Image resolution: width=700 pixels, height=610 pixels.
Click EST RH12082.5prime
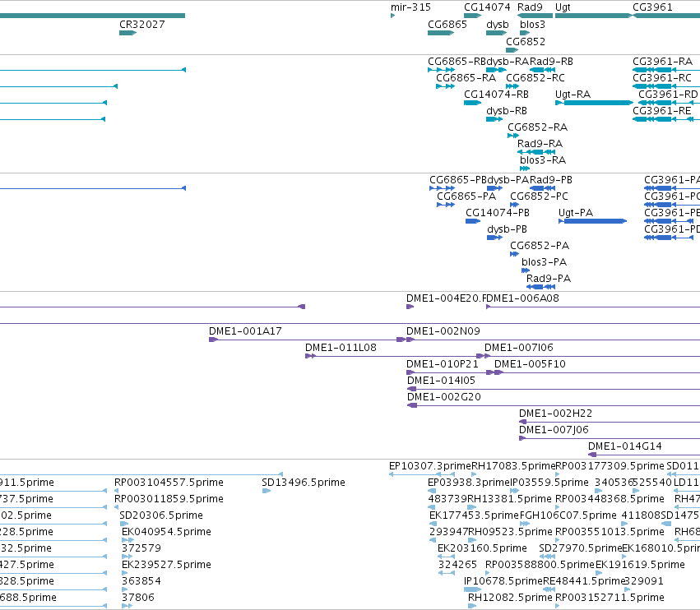click(472, 606)
